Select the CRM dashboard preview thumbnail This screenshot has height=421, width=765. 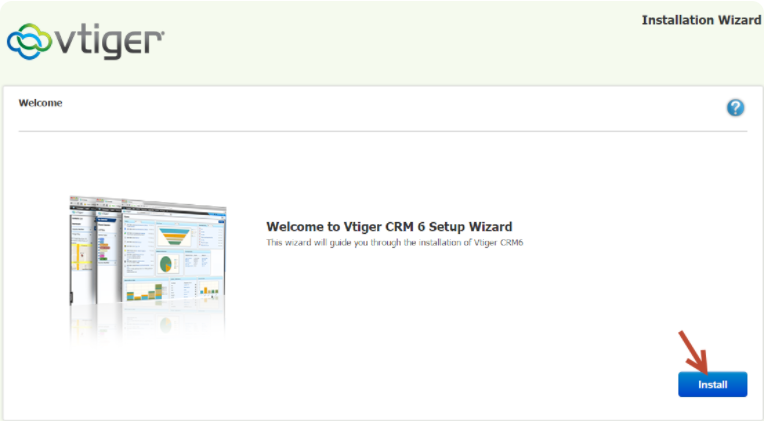(x=148, y=250)
